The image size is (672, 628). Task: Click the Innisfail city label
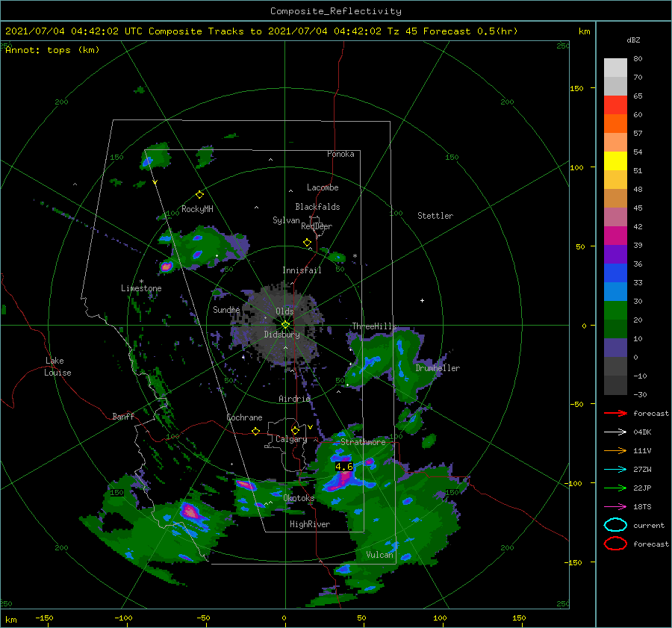click(302, 270)
